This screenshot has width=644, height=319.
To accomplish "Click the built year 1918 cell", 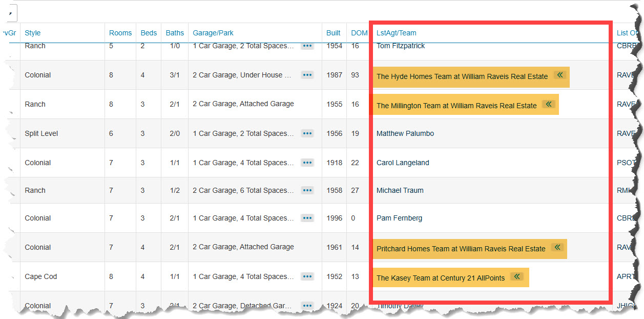I will click(334, 163).
